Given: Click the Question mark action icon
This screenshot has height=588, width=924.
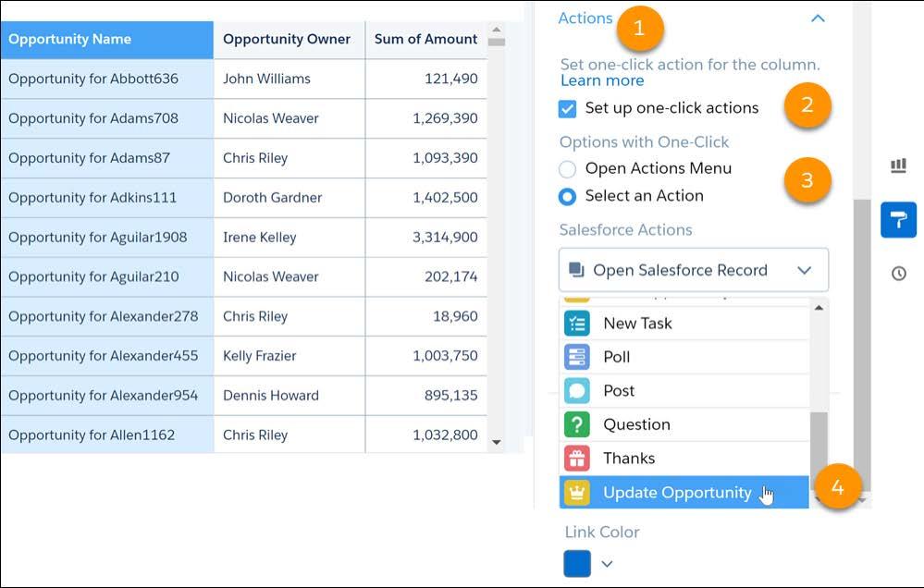Looking at the screenshot, I should [x=577, y=424].
